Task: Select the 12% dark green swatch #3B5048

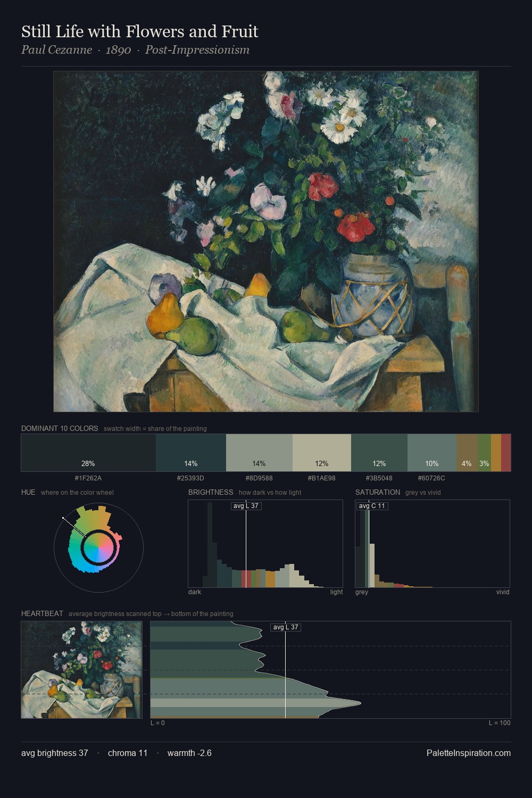Action: pos(379,453)
